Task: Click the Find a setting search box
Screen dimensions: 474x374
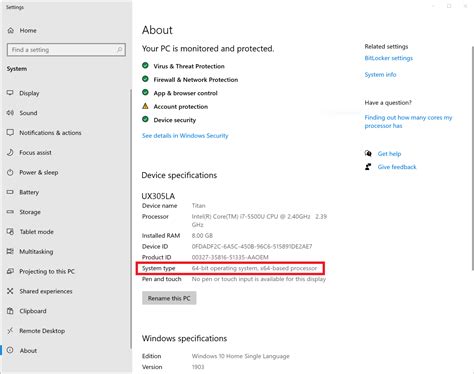Action: pos(66,50)
